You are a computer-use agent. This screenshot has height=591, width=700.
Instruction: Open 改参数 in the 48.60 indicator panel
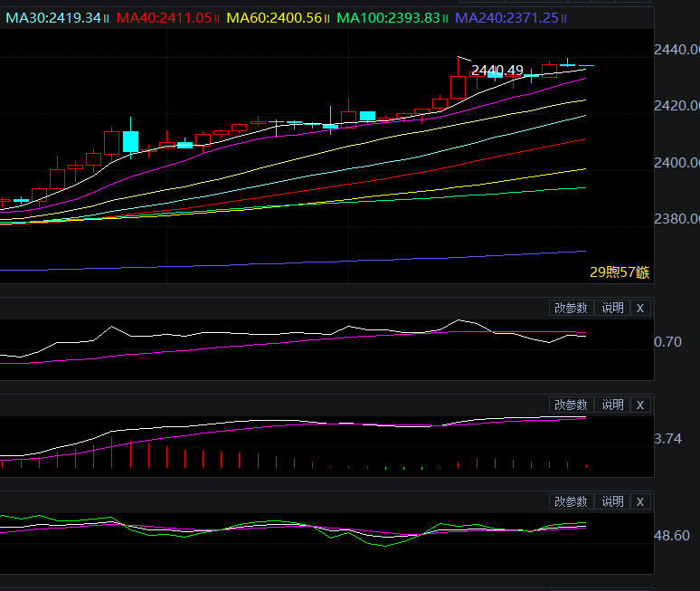pyautogui.click(x=571, y=501)
